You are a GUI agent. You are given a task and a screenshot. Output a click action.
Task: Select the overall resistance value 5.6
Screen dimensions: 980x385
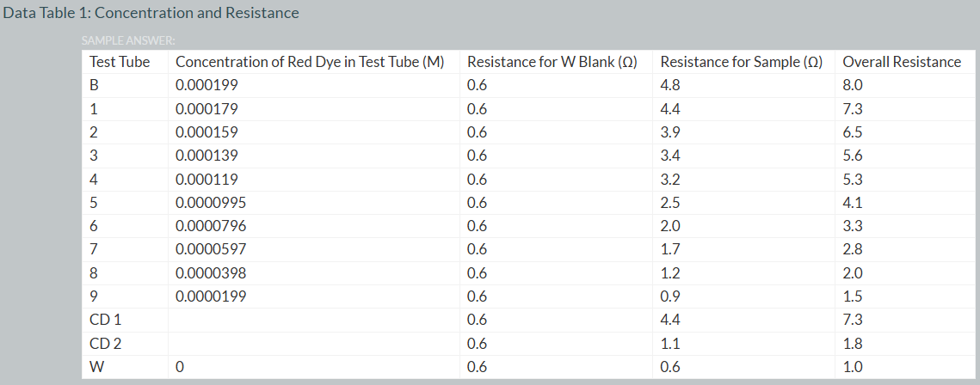click(853, 156)
